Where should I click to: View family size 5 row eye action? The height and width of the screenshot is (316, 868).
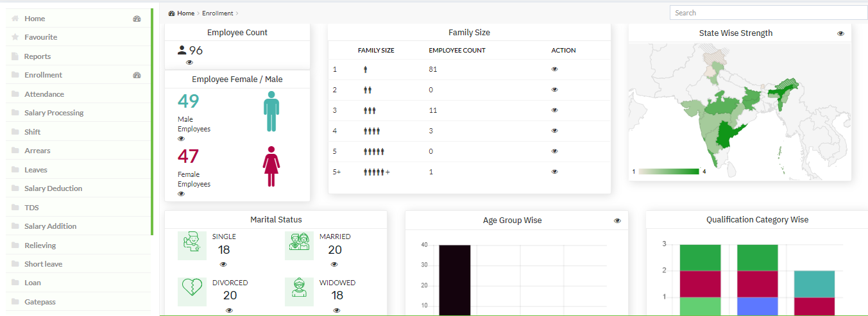pos(555,151)
